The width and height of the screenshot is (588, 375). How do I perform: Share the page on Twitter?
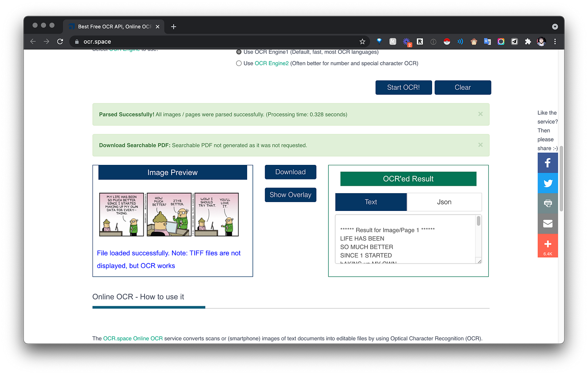[548, 183]
